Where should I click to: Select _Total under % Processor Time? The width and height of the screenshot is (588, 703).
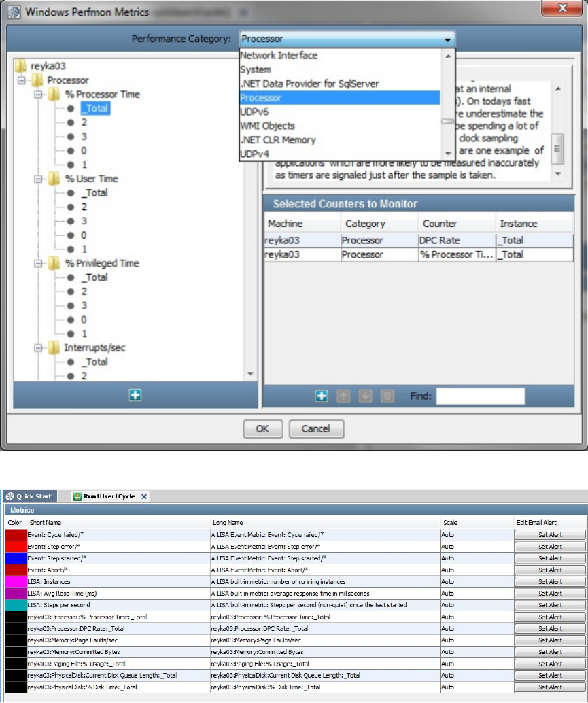tap(96, 108)
